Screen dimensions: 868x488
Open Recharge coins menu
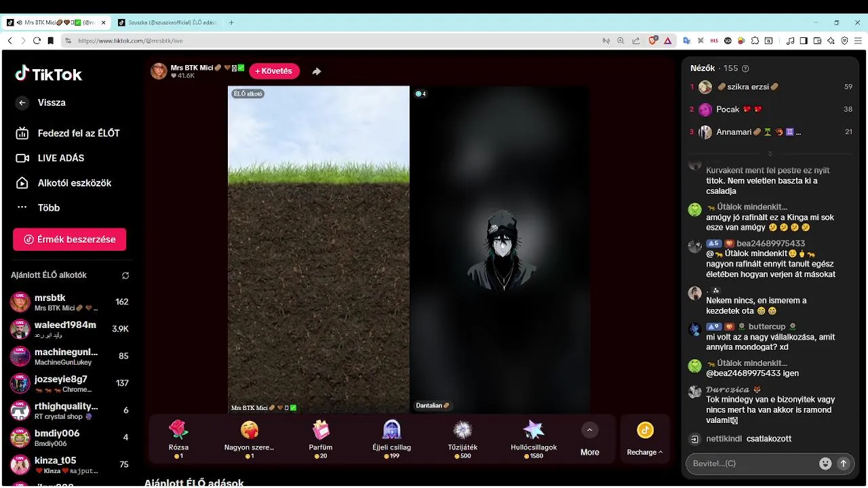pos(645,439)
